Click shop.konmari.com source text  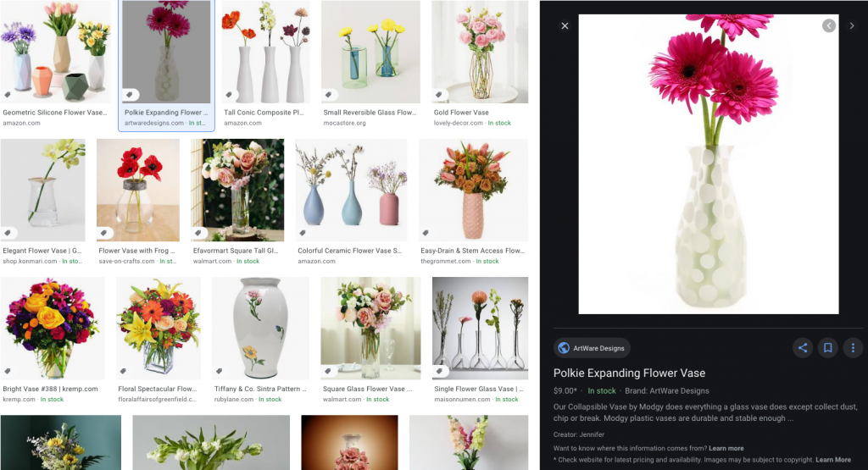point(30,261)
